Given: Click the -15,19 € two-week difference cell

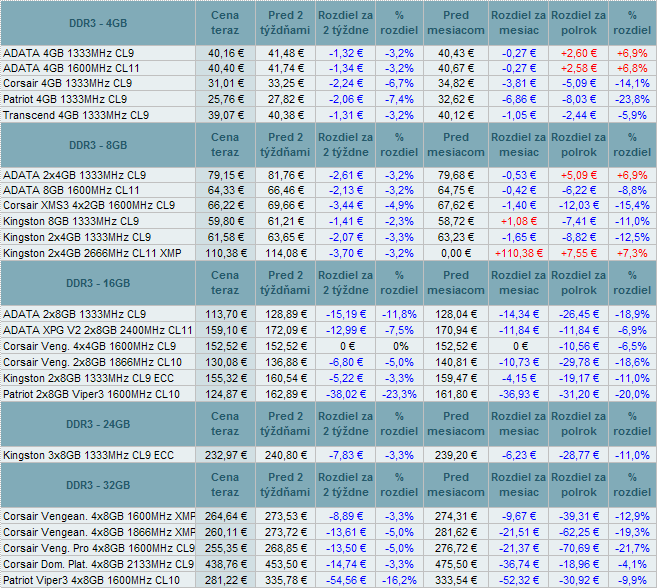Looking at the screenshot, I should click(x=346, y=314).
